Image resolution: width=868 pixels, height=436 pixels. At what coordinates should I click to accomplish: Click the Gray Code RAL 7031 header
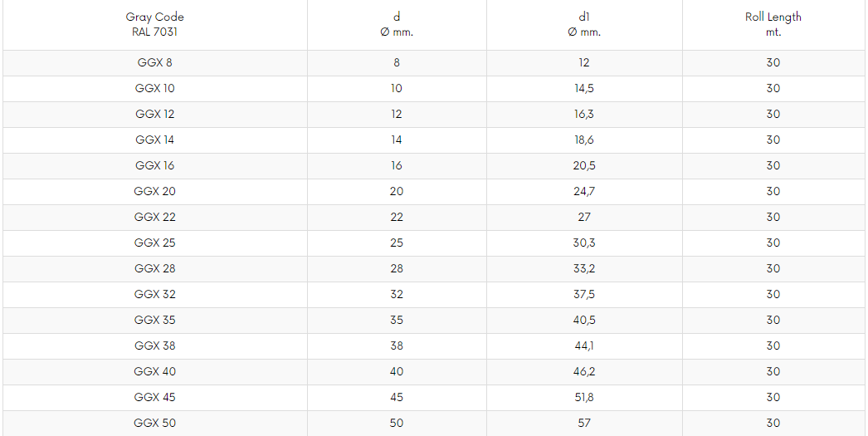[x=155, y=24]
